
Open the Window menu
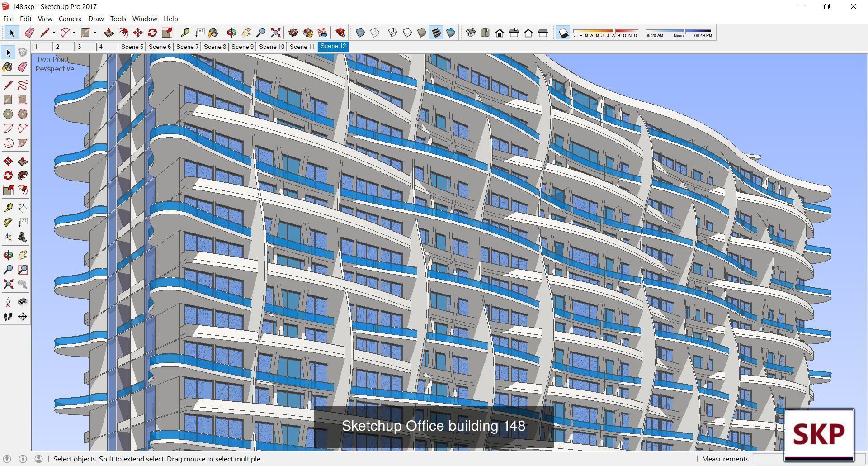145,19
